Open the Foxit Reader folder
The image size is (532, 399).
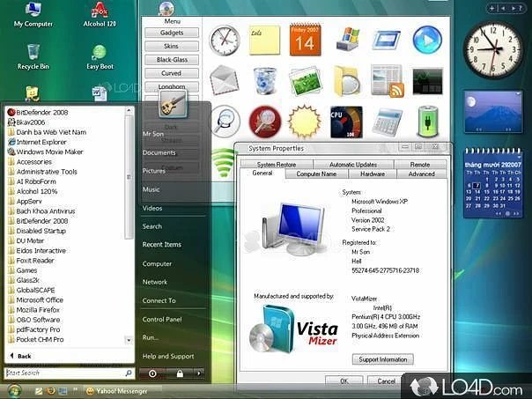[x=35, y=261]
